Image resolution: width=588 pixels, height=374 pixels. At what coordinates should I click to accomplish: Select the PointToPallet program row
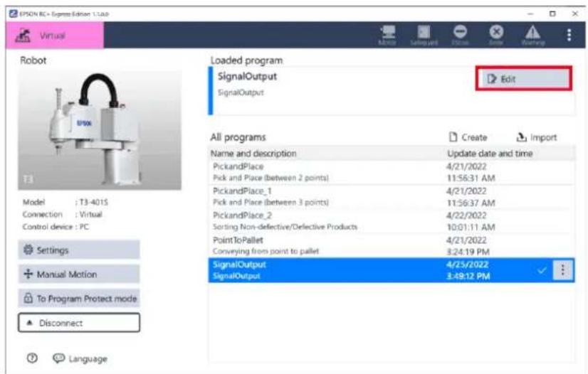coord(391,245)
